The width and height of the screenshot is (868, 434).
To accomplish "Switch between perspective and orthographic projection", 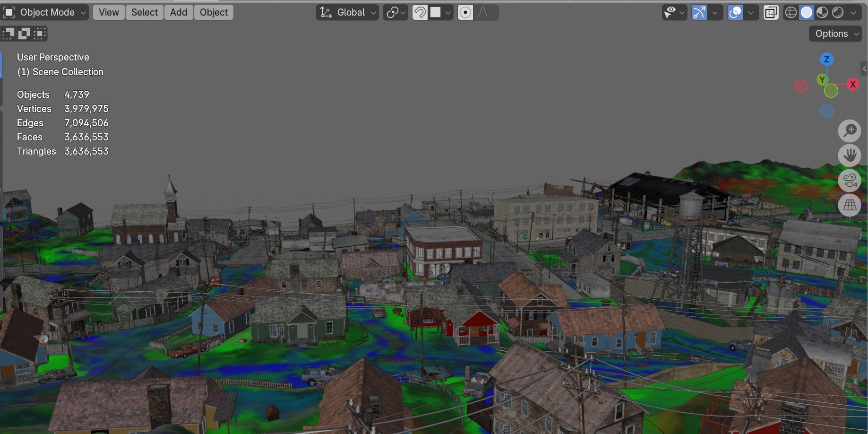I will point(850,205).
